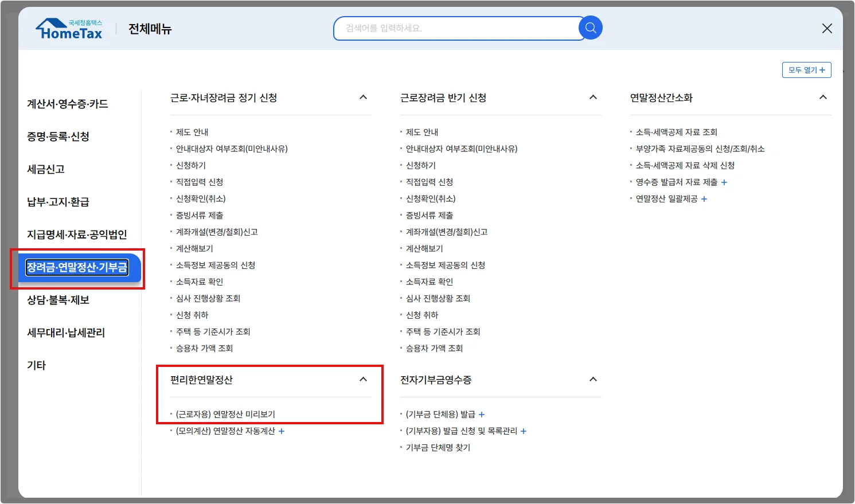
Task: Open 주택 등 기준시가 조회 under 정기 신청
Action: pos(213,332)
